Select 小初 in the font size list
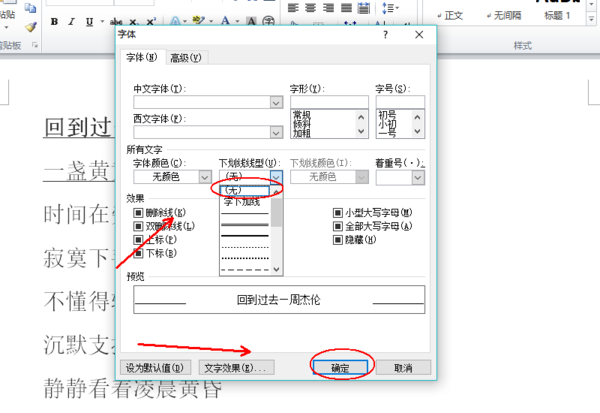600x413 pixels. pos(387,124)
